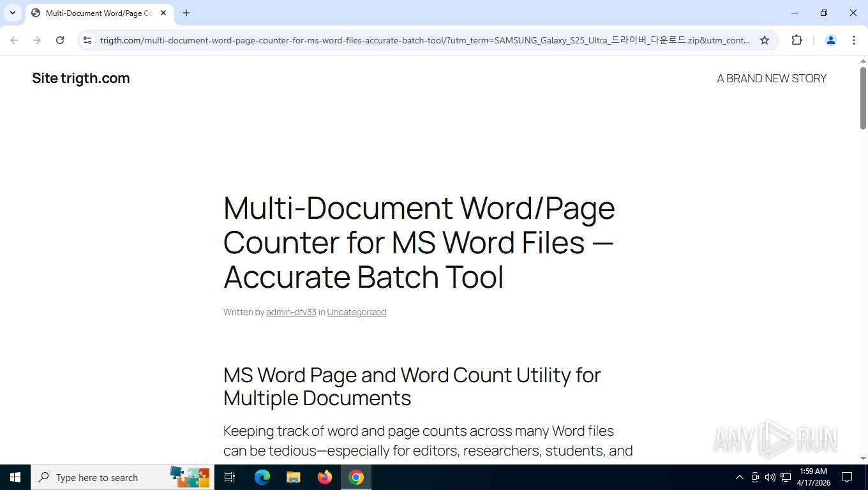
Task: Open a new tab with plus button
Action: [x=186, y=13]
